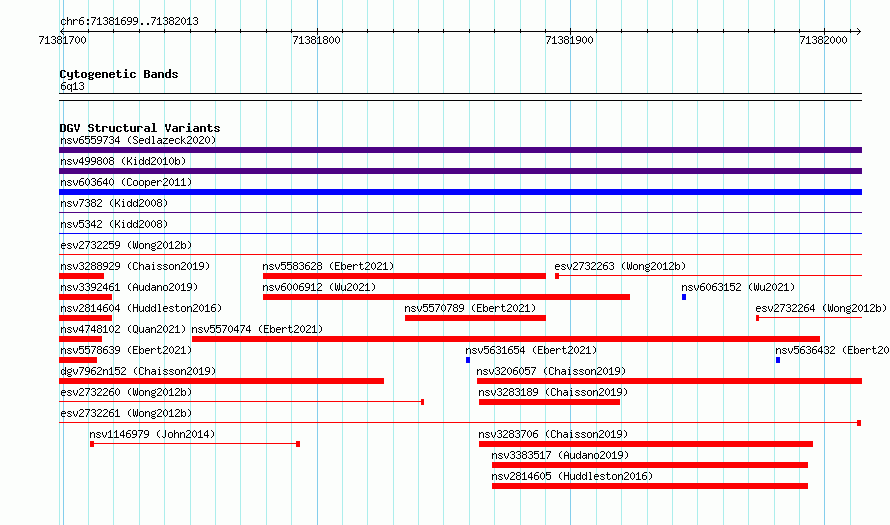Select esv2732264 (Wong2012b) label
890x525 pixels.
pos(821,308)
